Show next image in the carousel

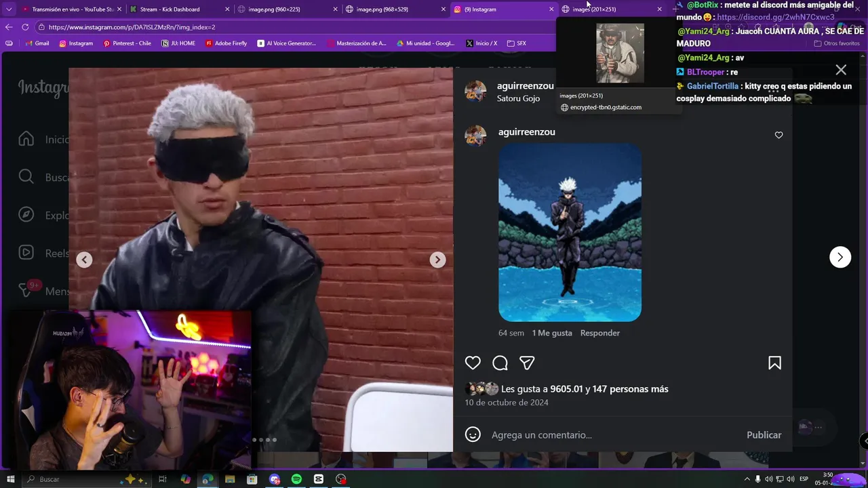point(438,260)
